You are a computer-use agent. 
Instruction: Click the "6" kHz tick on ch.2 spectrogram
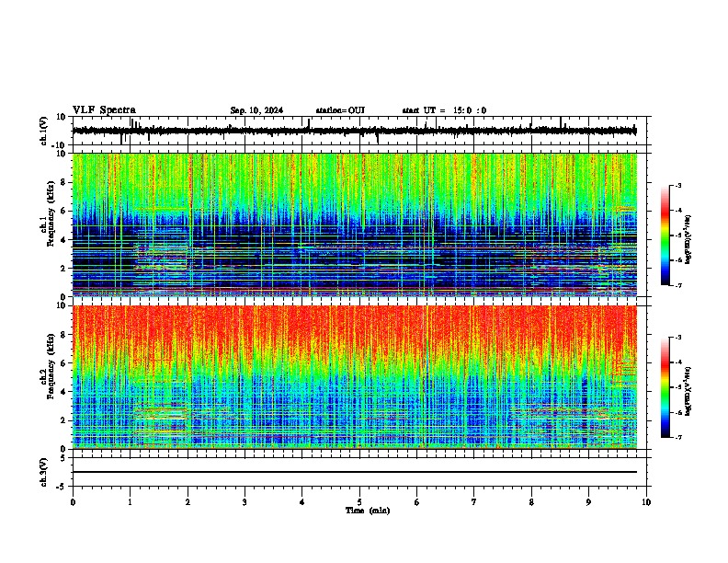pos(63,363)
